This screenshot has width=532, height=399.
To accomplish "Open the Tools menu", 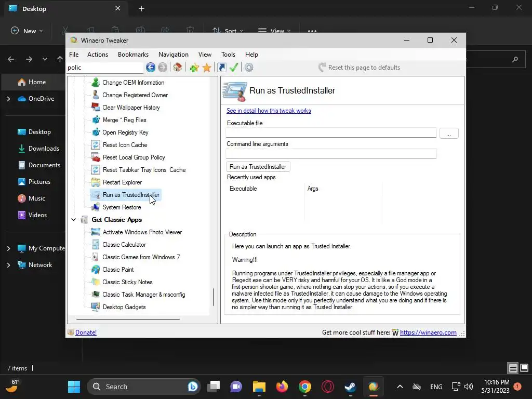I will pyautogui.click(x=229, y=54).
